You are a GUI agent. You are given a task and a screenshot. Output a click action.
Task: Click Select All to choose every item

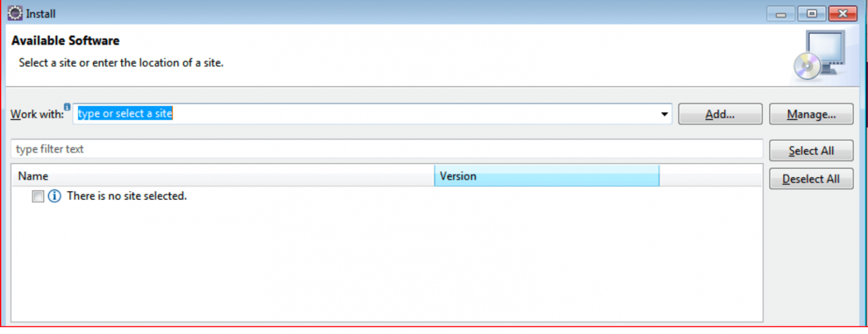(x=811, y=150)
